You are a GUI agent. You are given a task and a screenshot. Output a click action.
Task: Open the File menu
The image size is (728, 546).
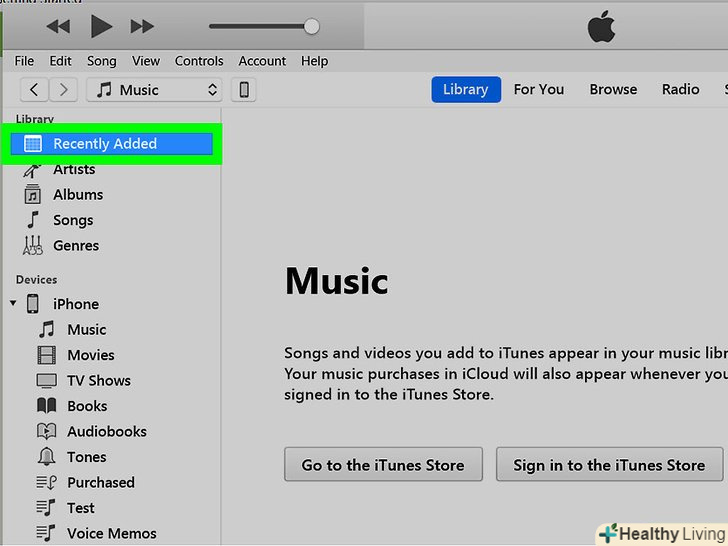coord(24,61)
